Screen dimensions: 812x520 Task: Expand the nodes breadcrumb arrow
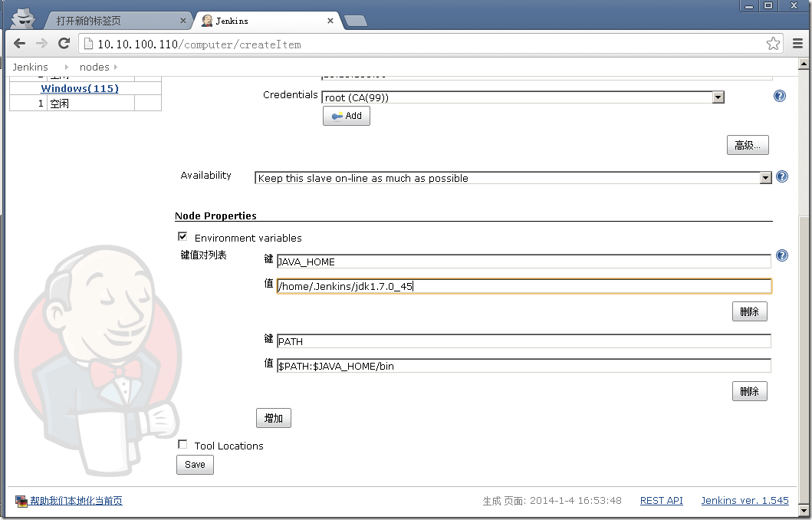(116, 67)
